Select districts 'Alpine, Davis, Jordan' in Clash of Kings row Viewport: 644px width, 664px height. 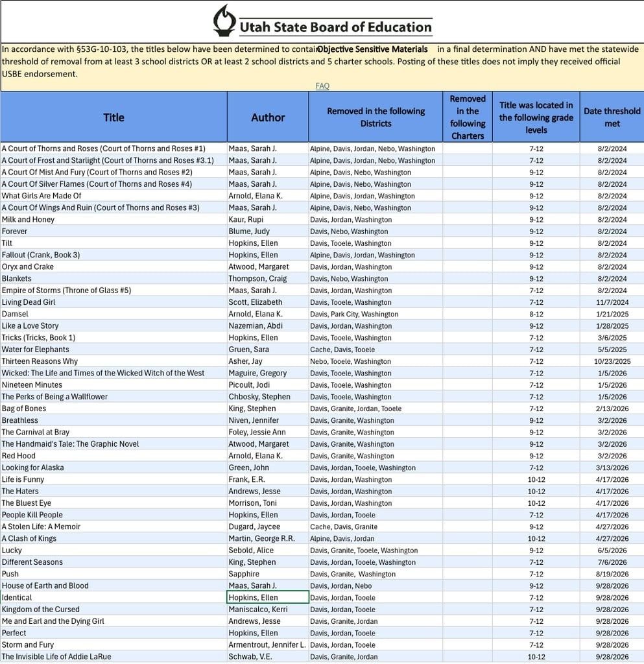376,539
